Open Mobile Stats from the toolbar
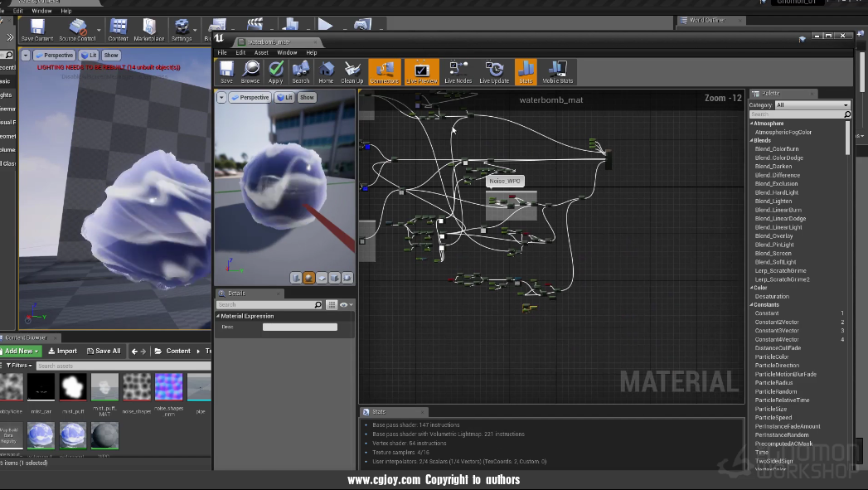Screen dimensions: 868x490 click(x=557, y=72)
